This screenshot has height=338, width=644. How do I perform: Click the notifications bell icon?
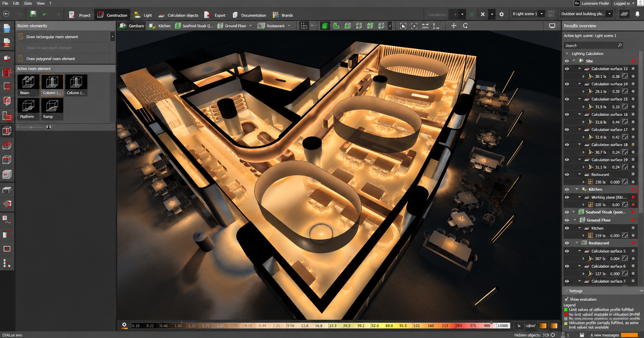point(637,14)
